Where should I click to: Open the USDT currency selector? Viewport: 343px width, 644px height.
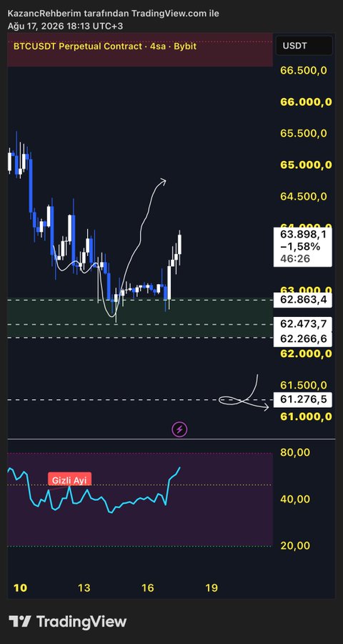pos(304,46)
